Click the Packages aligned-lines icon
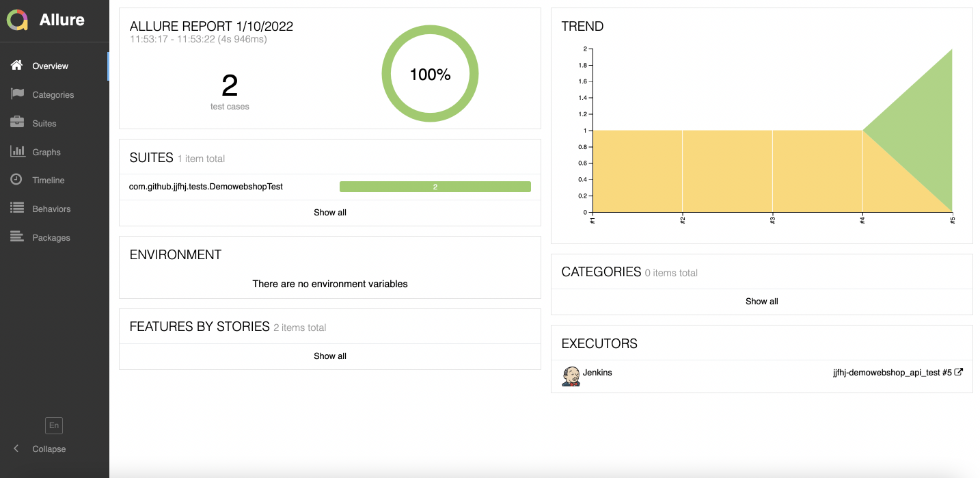This screenshot has height=478, width=980. point(17,237)
